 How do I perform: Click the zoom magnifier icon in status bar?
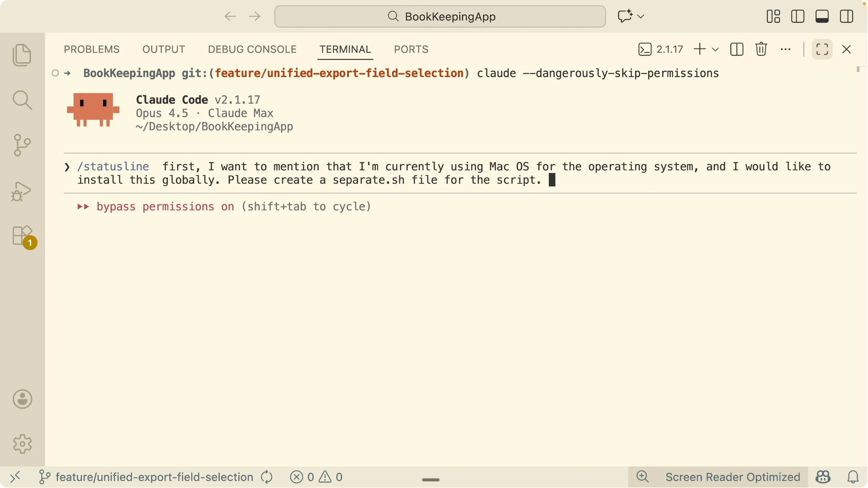pos(642,477)
